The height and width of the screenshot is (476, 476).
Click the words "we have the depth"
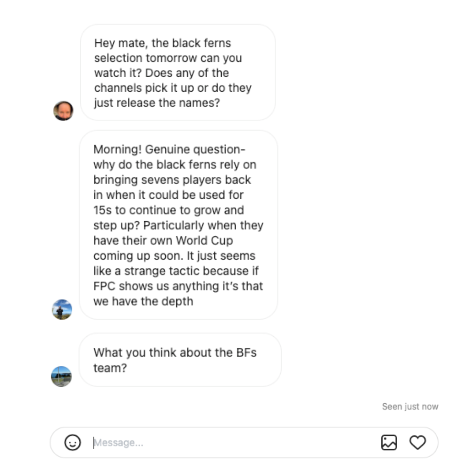[x=143, y=301]
